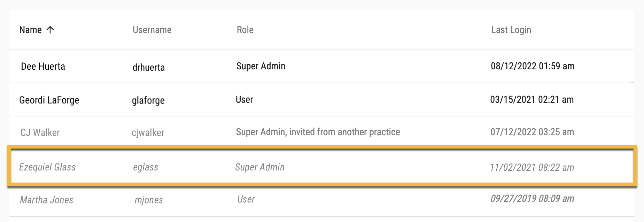Click the 09/27/2019 08:09 am login date
This screenshot has width=644, height=222.
click(x=532, y=199)
